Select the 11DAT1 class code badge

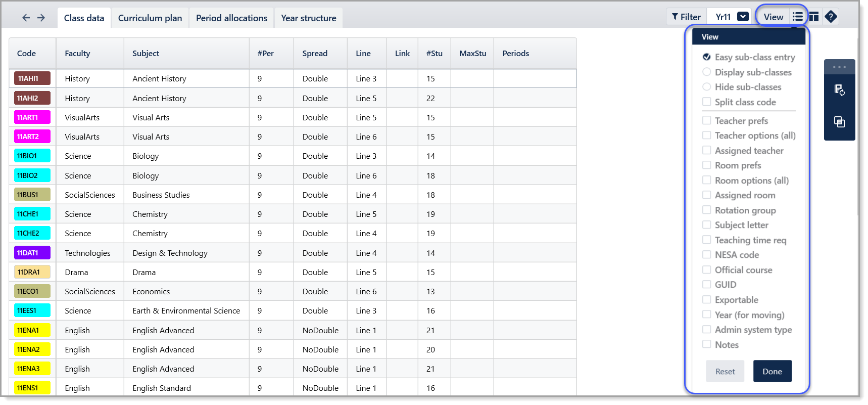click(32, 253)
